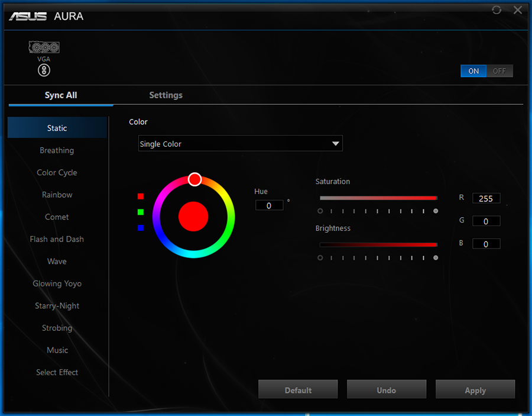
Task: Pick the Flash and Dash effect
Action: [57, 239]
